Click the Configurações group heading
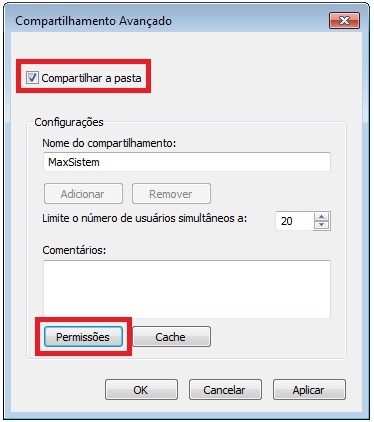 click(69, 122)
